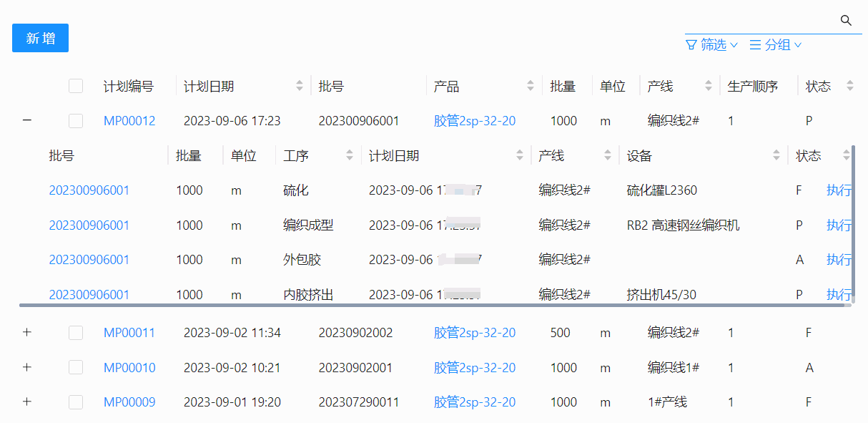Open batch link in 内胶挤出 row
This screenshot has height=423, width=868.
[x=89, y=294]
